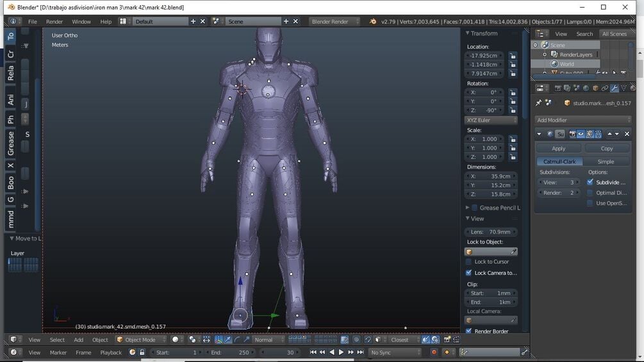
Task: Switch to the Grease tab in the tool shelf
Action: click(11, 143)
